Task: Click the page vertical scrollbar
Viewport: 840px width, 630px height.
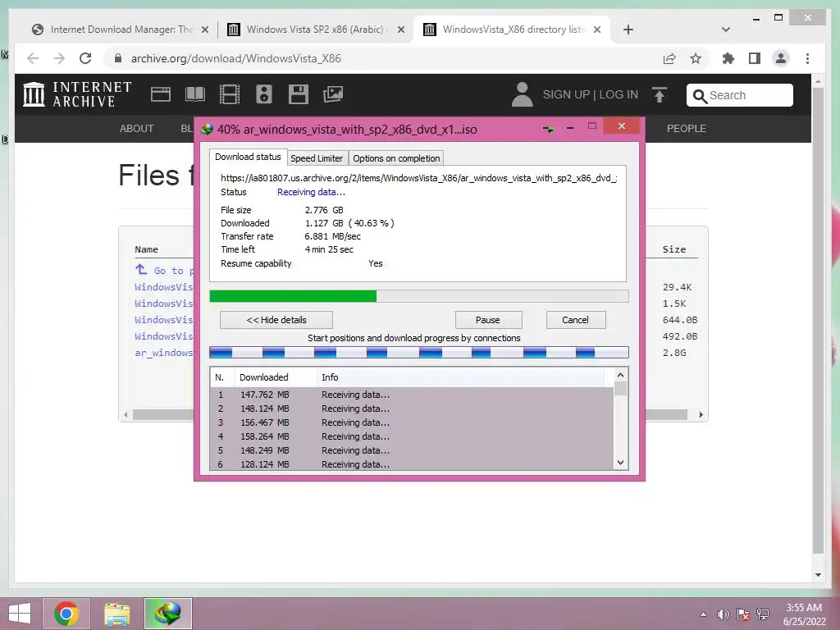Action: pos(818,322)
